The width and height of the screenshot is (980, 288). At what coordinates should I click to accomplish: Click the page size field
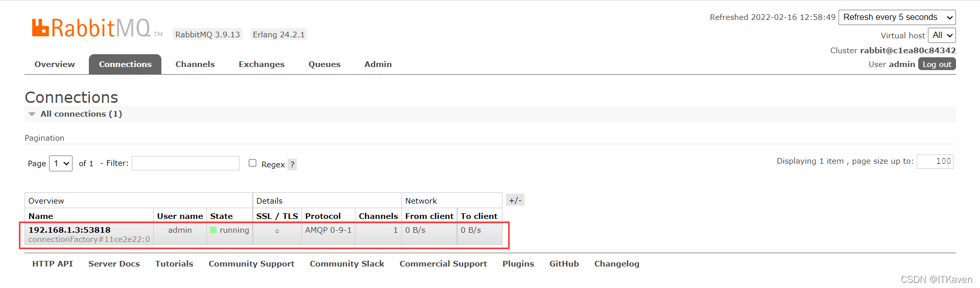click(935, 161)
